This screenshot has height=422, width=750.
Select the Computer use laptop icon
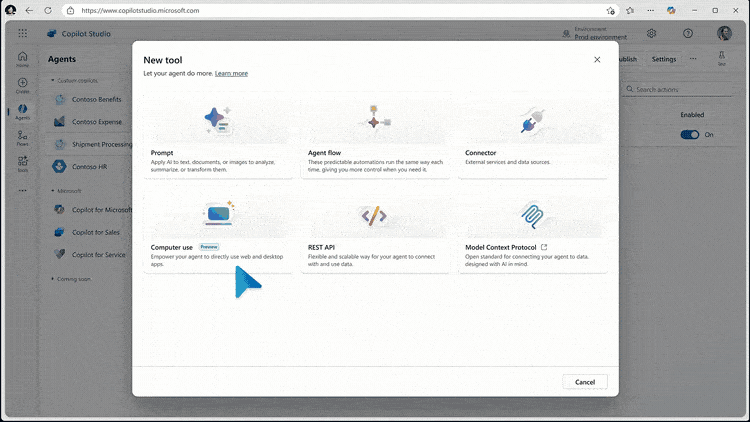(218, 213)
